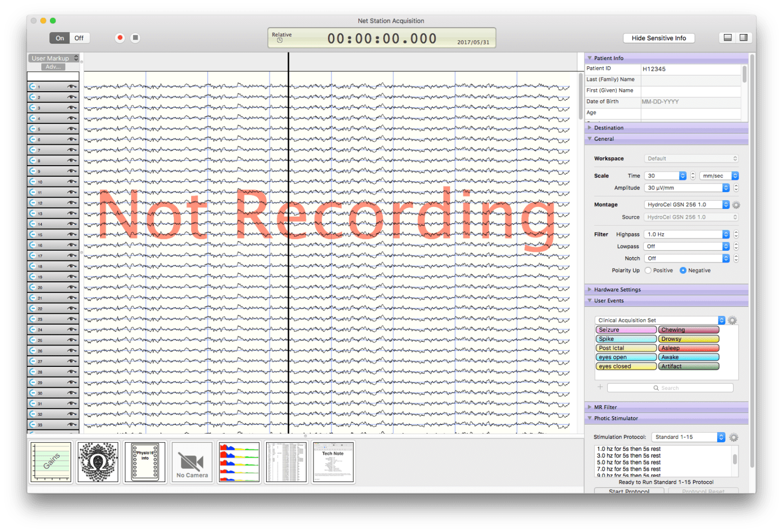Open the Highpass filter dropdown
The image size is (783, 532).
tap(687, 234)
